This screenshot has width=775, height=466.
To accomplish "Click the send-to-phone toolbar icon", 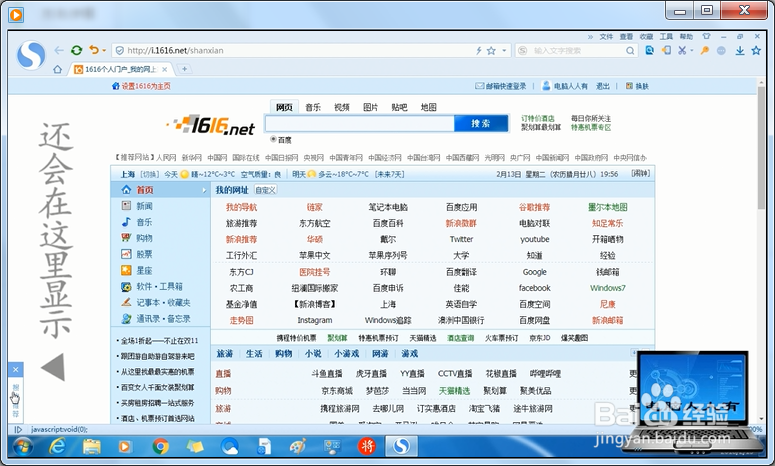I will click(666, 50).
